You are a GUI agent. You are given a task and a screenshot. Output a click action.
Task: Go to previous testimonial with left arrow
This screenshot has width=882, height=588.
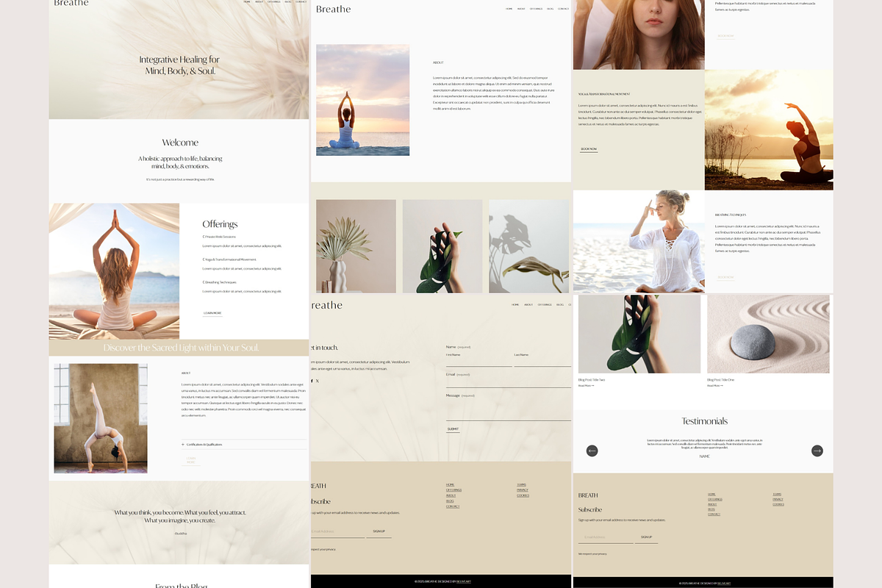(x=592, y=451)
